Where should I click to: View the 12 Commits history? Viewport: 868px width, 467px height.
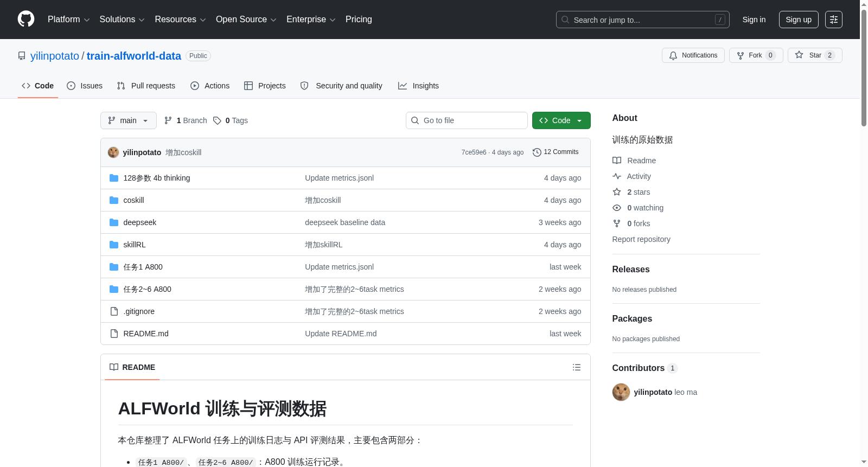pyautogui.click(x=556, y=152)
